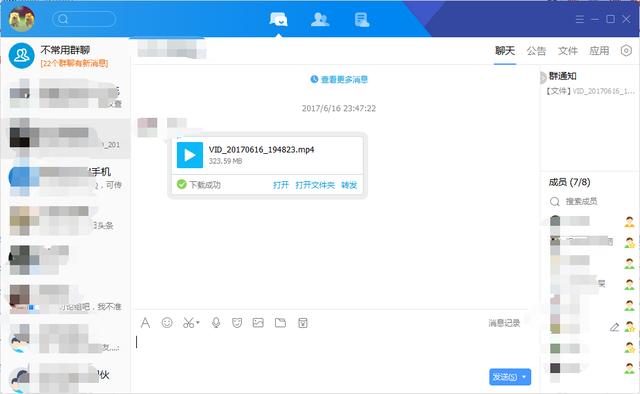Screen dimensions: 640x394
Task: Click the edit pencil icon in member list
Action: 614,327
